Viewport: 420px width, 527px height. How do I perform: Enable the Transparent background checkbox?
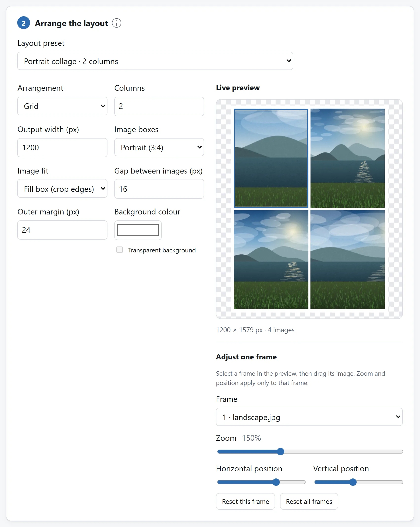pyautogui.click(x=120, y=250)
